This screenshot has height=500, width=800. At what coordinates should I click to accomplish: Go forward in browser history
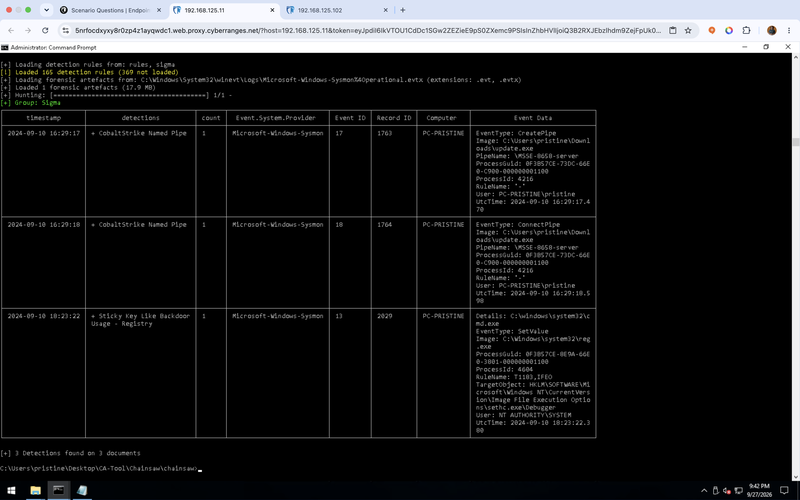tap(28, 31)
